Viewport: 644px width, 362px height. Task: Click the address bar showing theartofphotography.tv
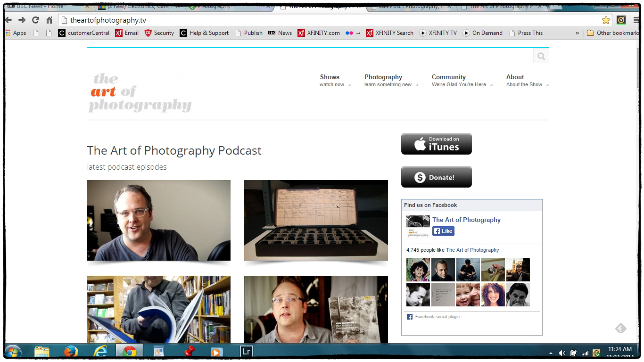330,20
